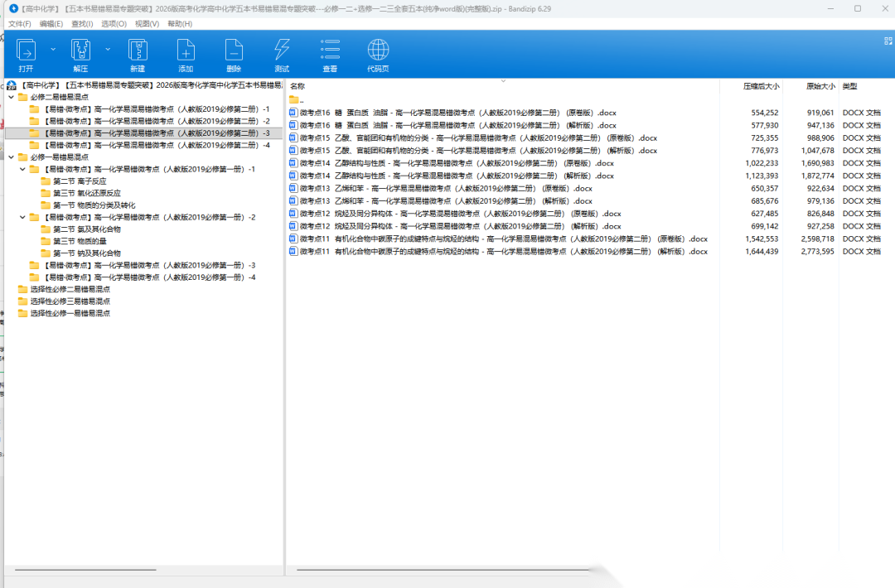
Task: Click the view layout icon at toolbar's right end
Action: (x=888, y=40)
